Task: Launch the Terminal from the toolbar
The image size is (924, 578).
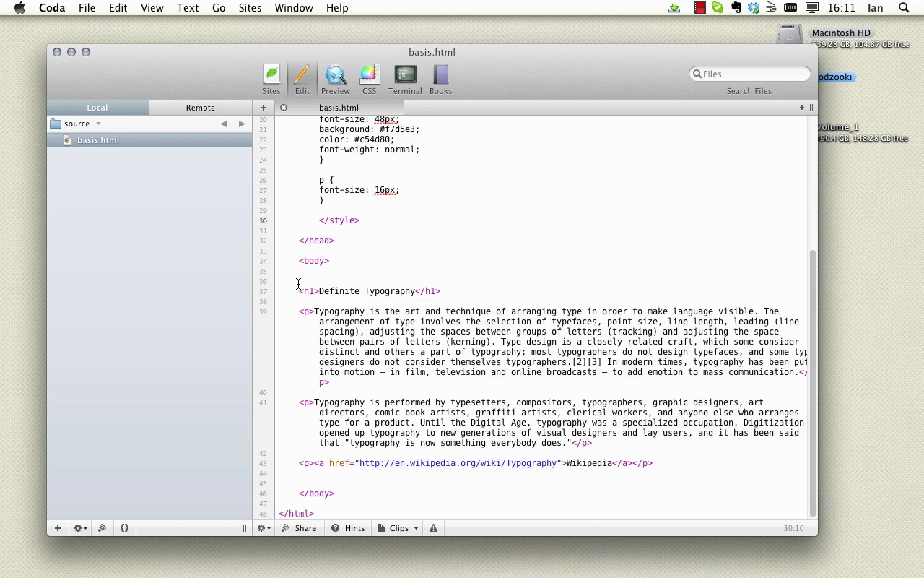Action: (405, 79)
